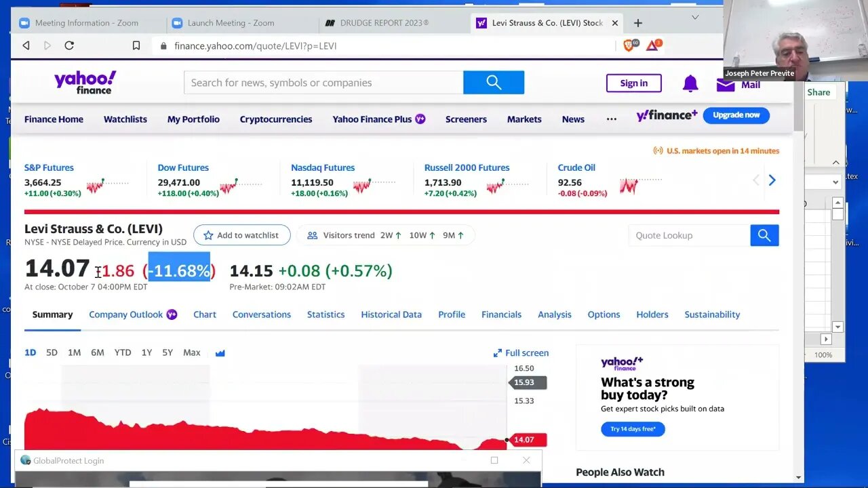Screen dimensions: 868x488
Task: Open the Sustainability tab
Action: coord(712,314)
